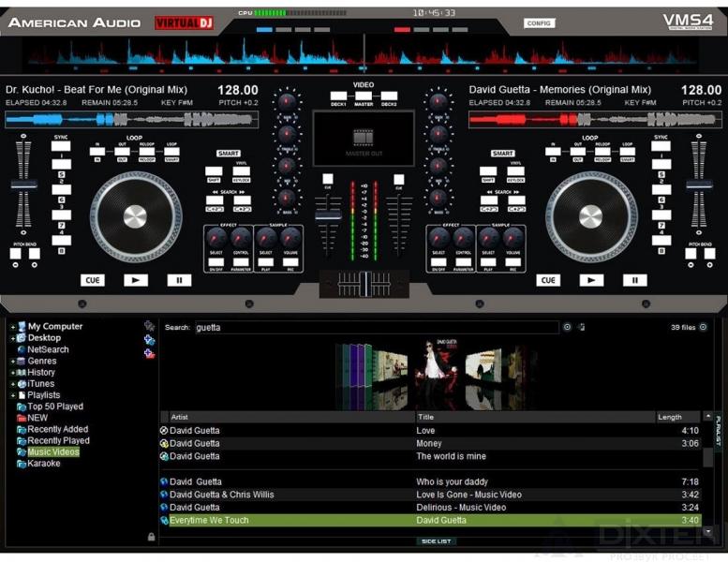
Task: Open the Recently Added folder
Action: click(x=52, y=429)
